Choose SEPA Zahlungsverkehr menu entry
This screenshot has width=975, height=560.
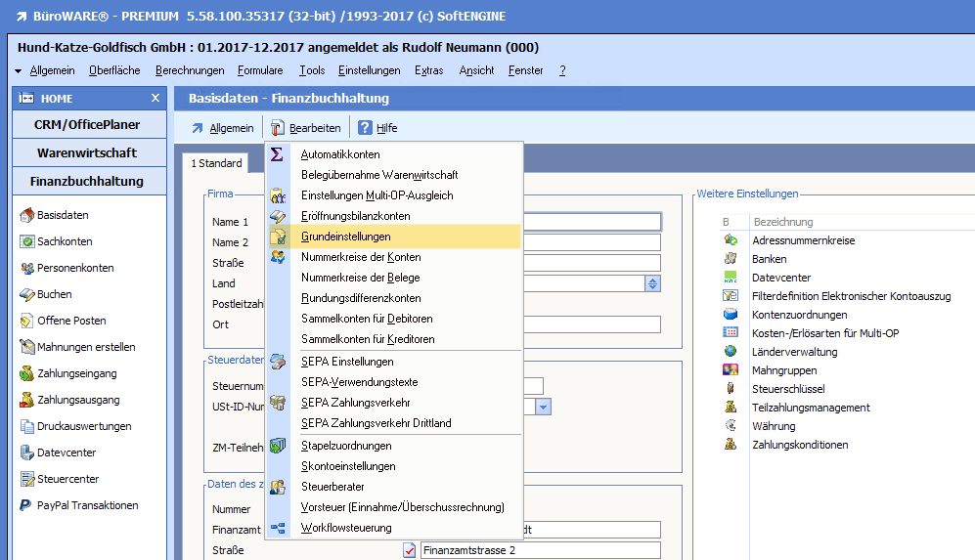[355, 403]
